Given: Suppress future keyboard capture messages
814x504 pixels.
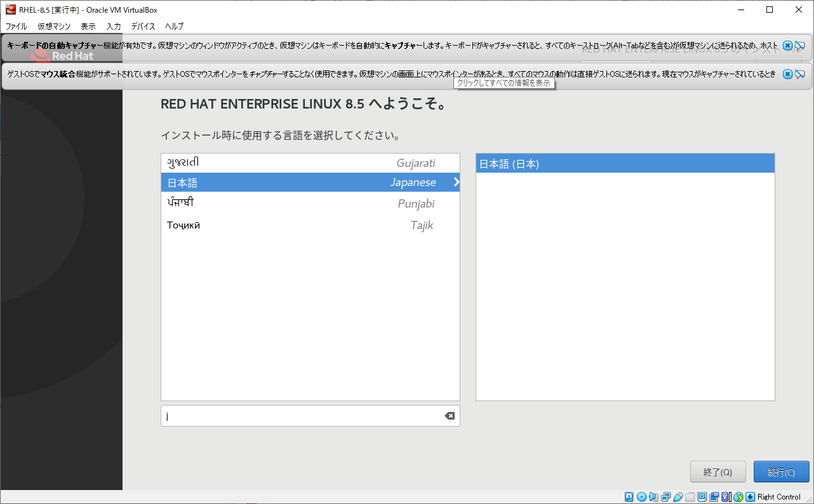Looking at the screenshot, I should click(800, 46).
